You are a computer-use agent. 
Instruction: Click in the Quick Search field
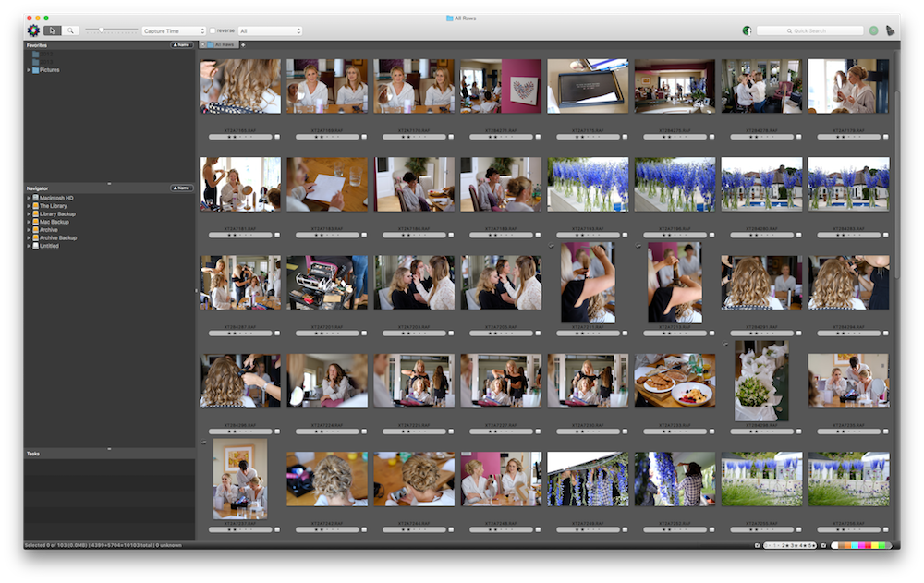(x=809, y=30)
